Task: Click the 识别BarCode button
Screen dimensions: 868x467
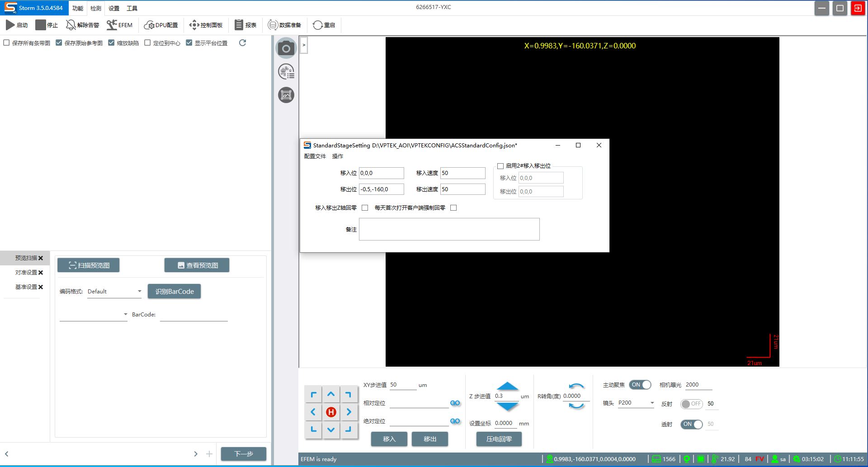Action: 175,292
